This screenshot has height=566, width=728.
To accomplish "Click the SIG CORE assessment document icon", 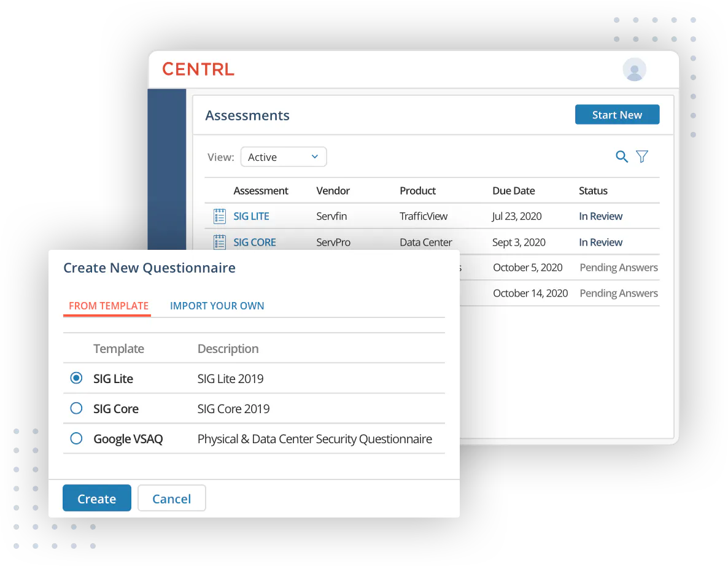I will pos(219,242).
